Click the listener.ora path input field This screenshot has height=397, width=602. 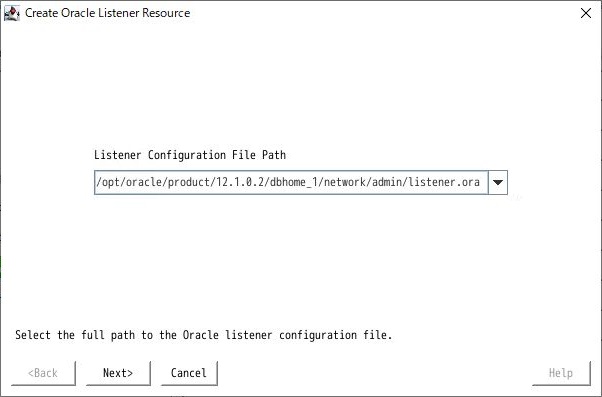click(291, 182)
